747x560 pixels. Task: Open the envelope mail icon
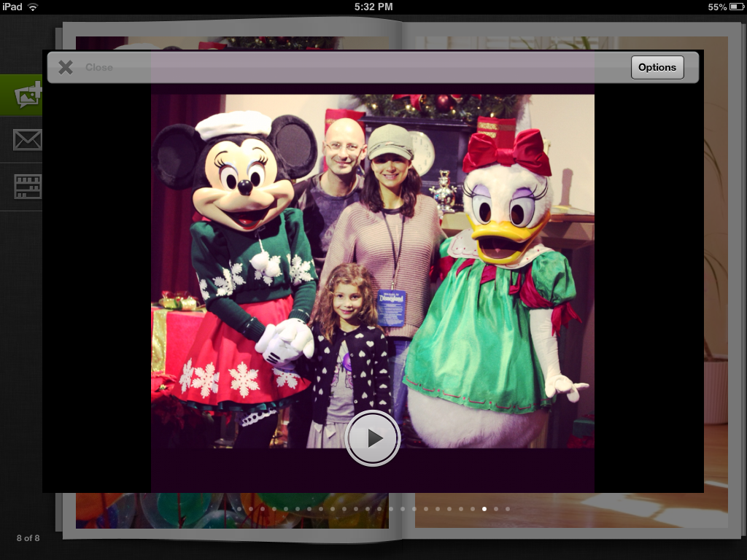(x=27, y=139)
